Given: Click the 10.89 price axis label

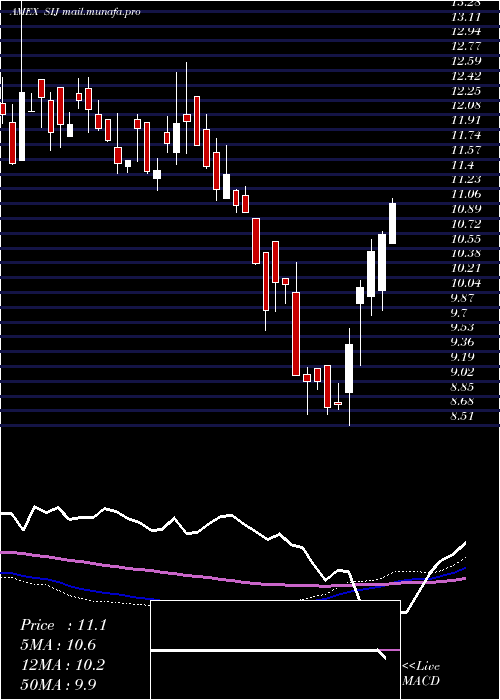Looking at the screenshot, I should click(466, 209).
